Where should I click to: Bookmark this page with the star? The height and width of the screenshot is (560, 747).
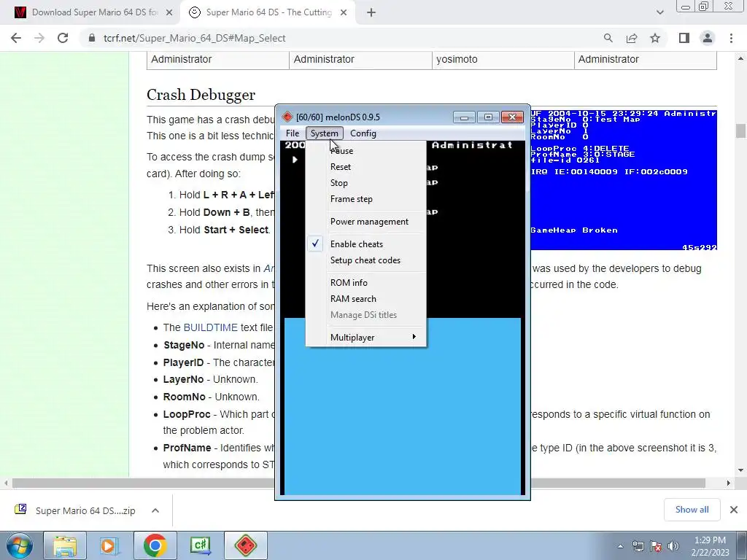point(655,38)
